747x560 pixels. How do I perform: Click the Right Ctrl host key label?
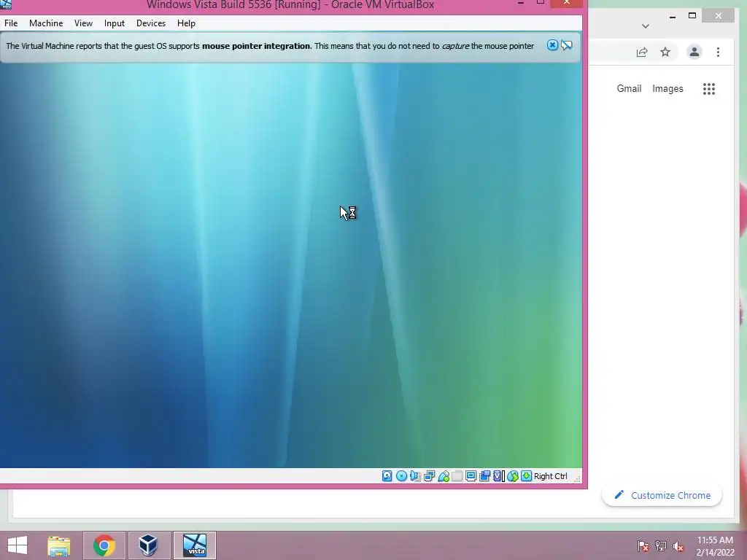[550, 475]
